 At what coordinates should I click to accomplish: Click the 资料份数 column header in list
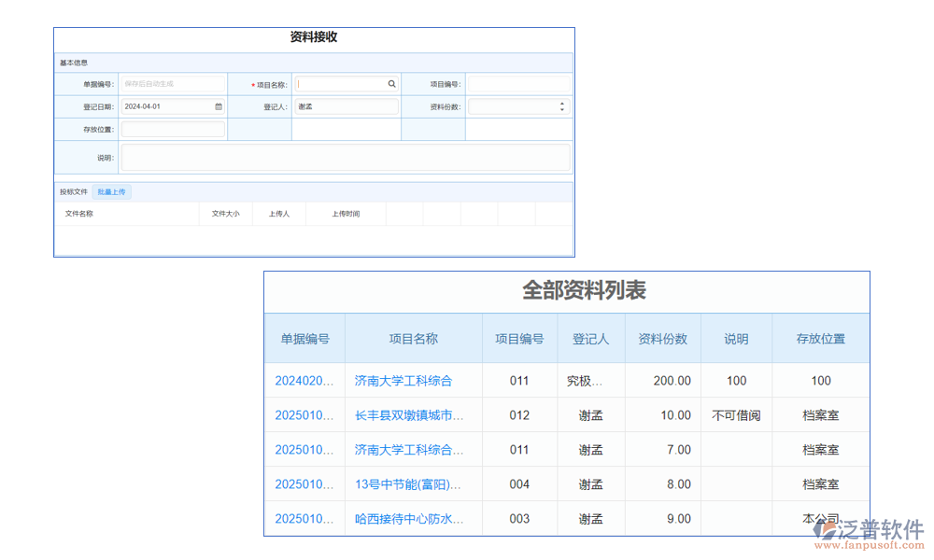(x=662, y=339)
